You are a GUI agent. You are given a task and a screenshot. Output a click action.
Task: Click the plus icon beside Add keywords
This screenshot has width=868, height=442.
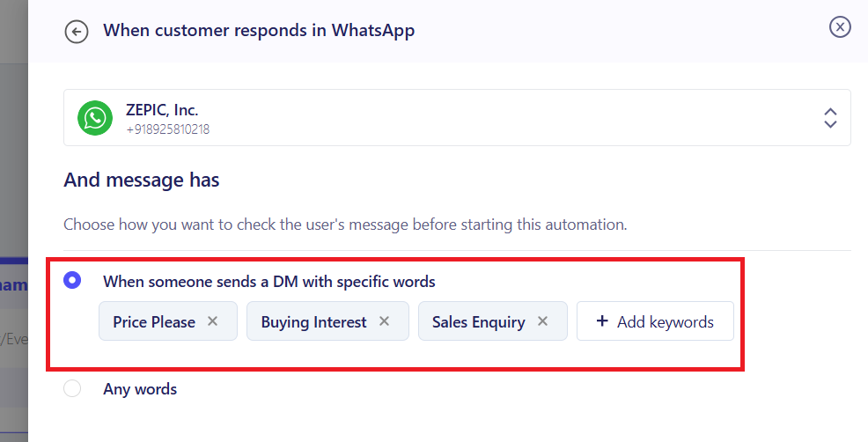coord(602,321)
